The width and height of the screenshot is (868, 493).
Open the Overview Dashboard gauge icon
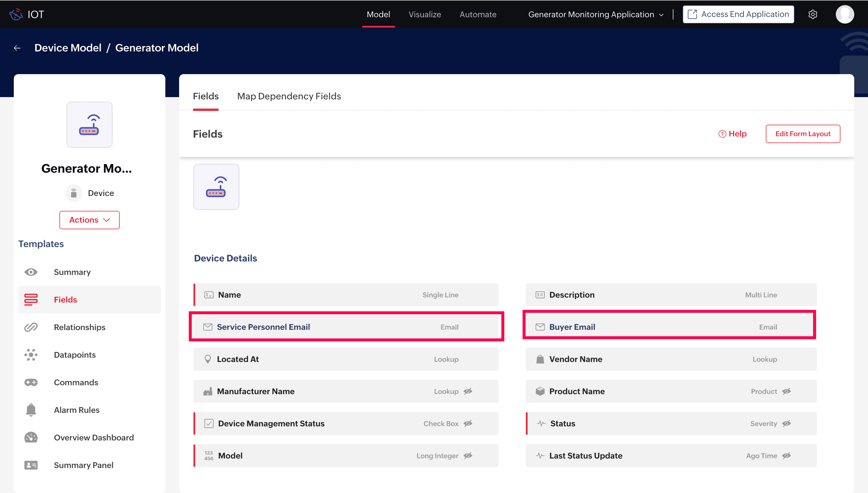[x=31, y=437]
